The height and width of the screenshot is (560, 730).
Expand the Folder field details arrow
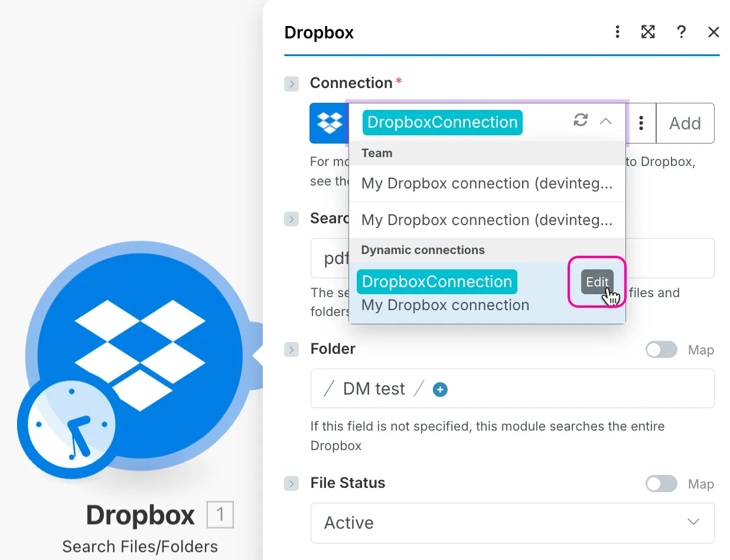pyautogui.click(x=291, y=350)
